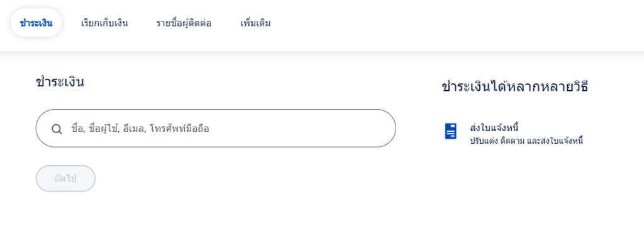Click the magnifying glass search icon
The image size is (644, 242).
click(x=57, y=129)
